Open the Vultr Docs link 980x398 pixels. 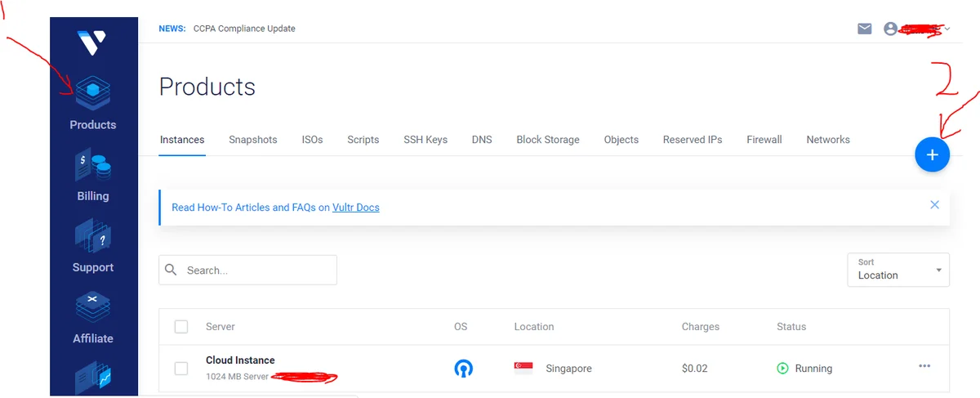(356, 208)
